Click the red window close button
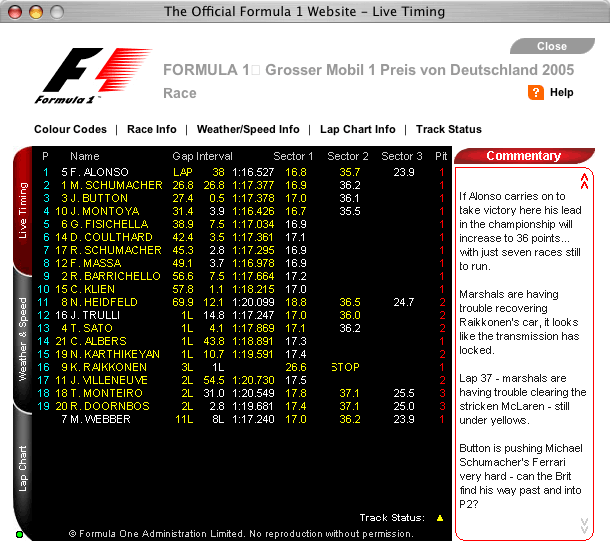The width and height of the screenshot is (610, 552). click(15, 12)
